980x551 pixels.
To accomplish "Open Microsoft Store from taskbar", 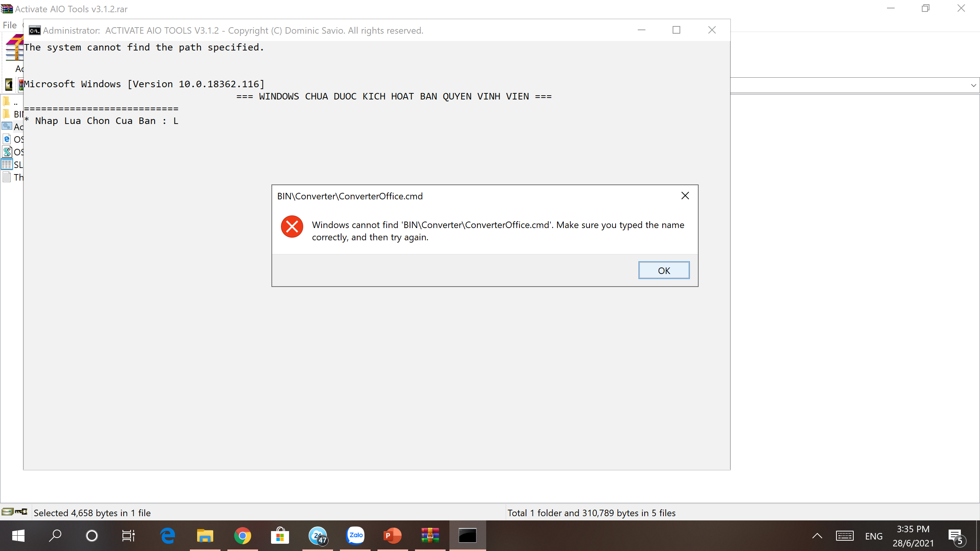I will point(280,536).
